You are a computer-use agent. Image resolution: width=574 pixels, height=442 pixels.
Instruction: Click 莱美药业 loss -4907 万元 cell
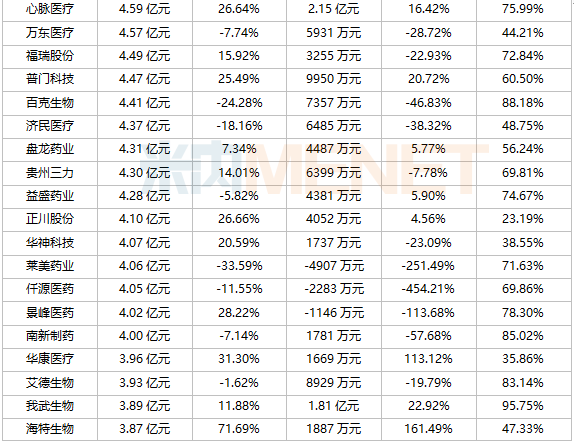click(x=334, y=266)
